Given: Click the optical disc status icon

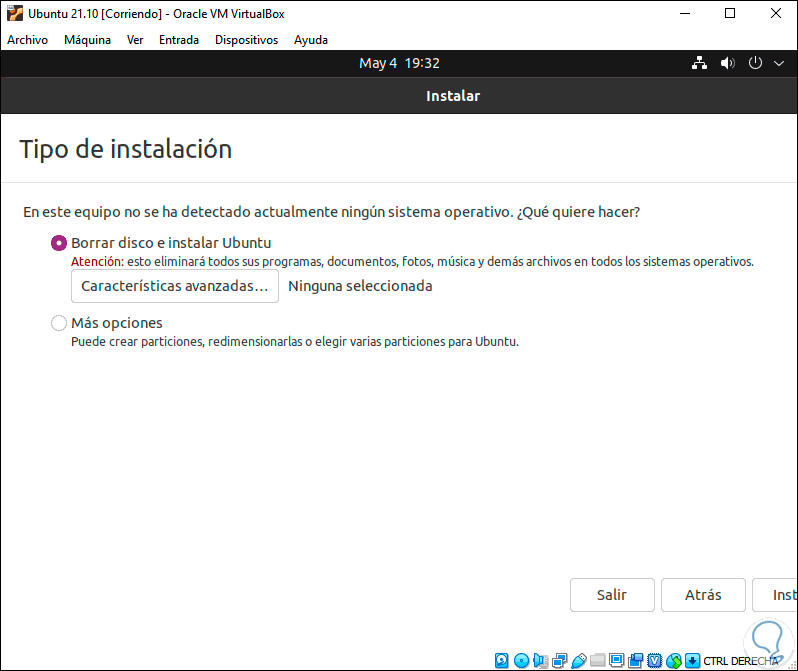Looking at the screenshot, I should 521,661.
